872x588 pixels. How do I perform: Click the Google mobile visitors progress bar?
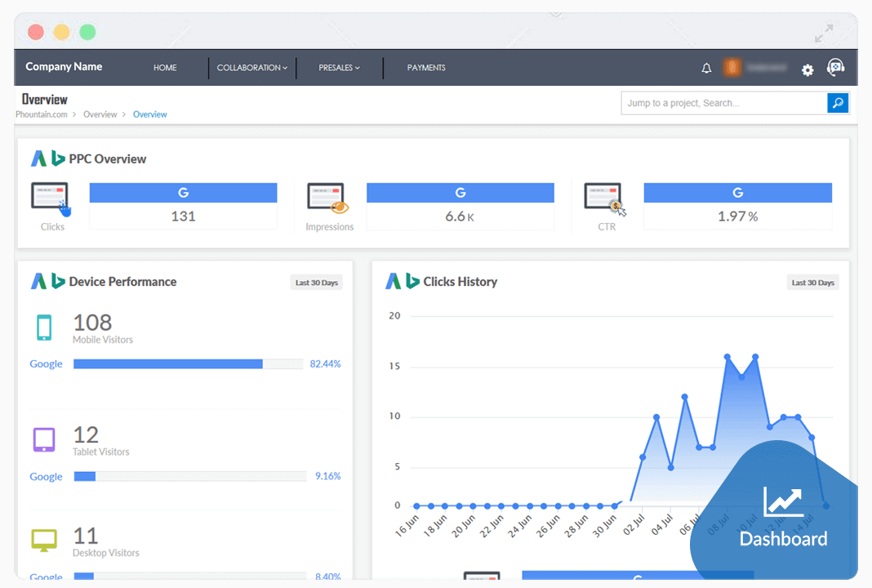pyautogui.click(x=188, y=363)
